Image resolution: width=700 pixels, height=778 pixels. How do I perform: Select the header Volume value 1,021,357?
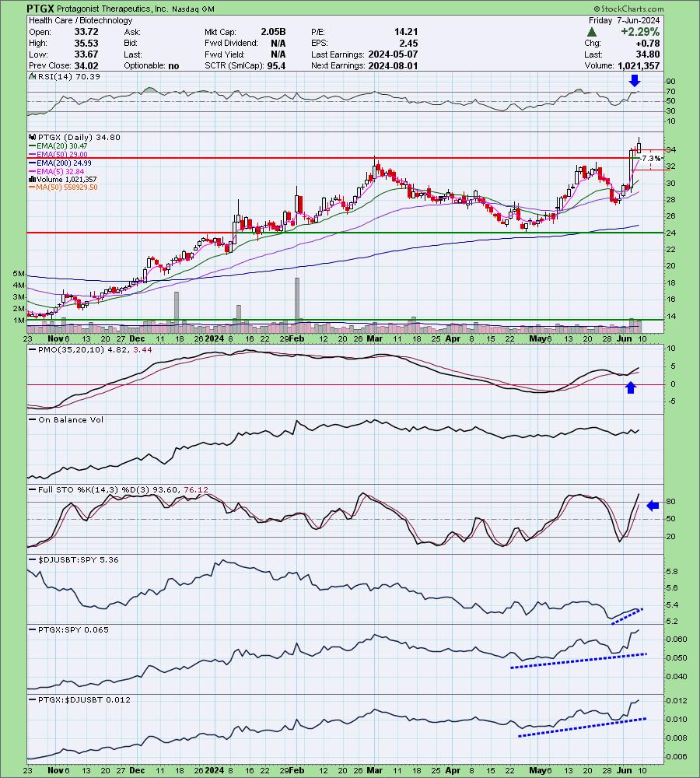click(x=639, y=66)
